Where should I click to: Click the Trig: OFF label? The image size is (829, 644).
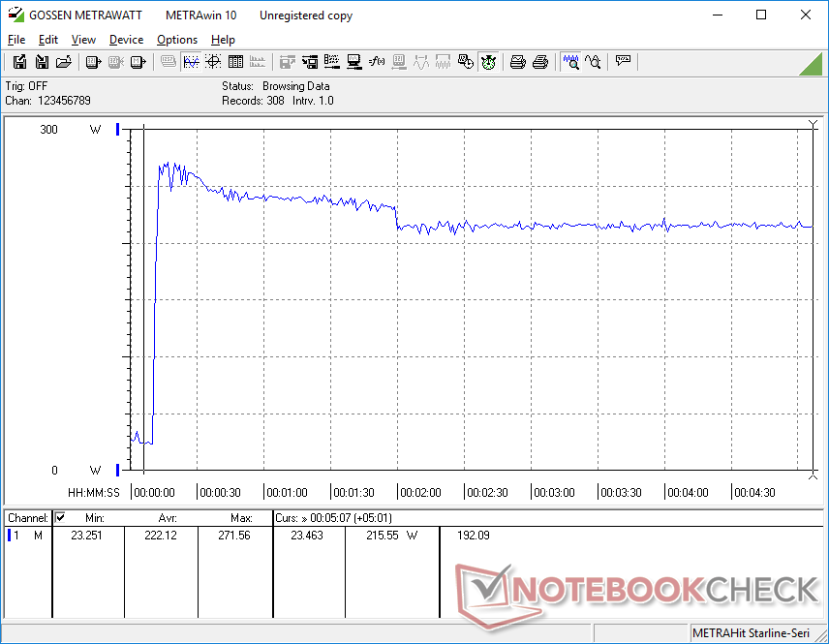pyautogui.click(x=26, y=86)
